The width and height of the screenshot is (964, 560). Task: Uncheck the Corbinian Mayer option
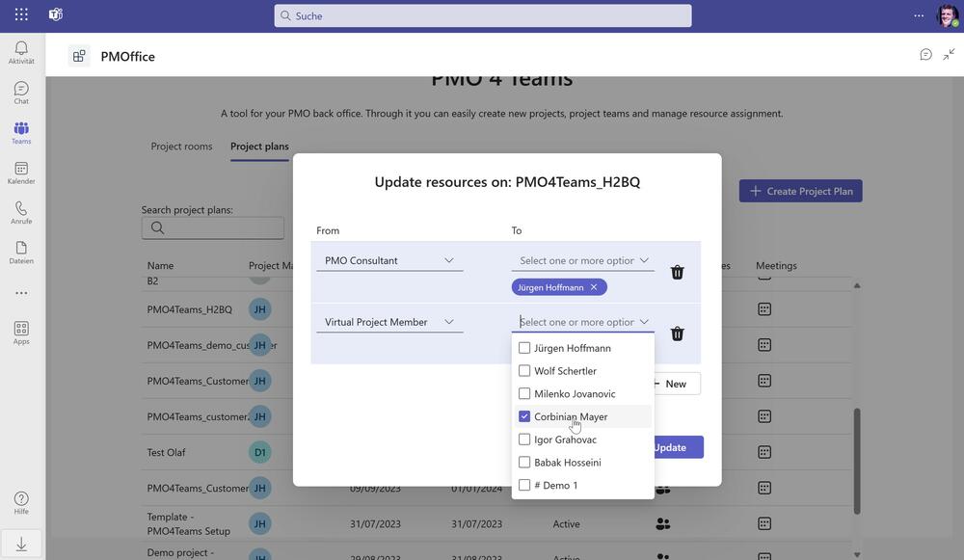pyautogui.click(x=524, y=416)
